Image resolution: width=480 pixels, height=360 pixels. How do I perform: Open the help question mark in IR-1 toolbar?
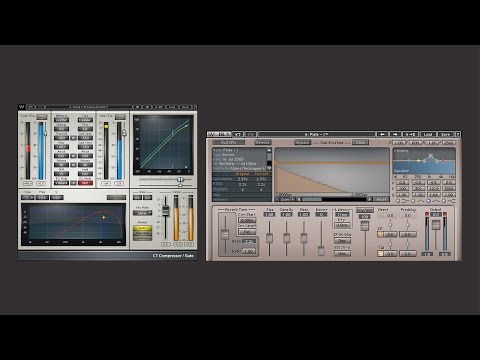(x=458, y=134)
